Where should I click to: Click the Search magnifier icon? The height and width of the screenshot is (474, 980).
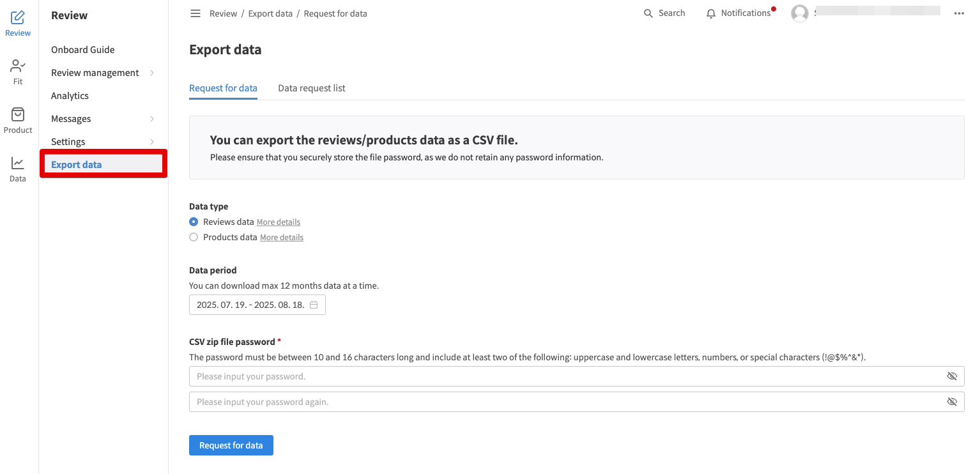click(648, 13)
